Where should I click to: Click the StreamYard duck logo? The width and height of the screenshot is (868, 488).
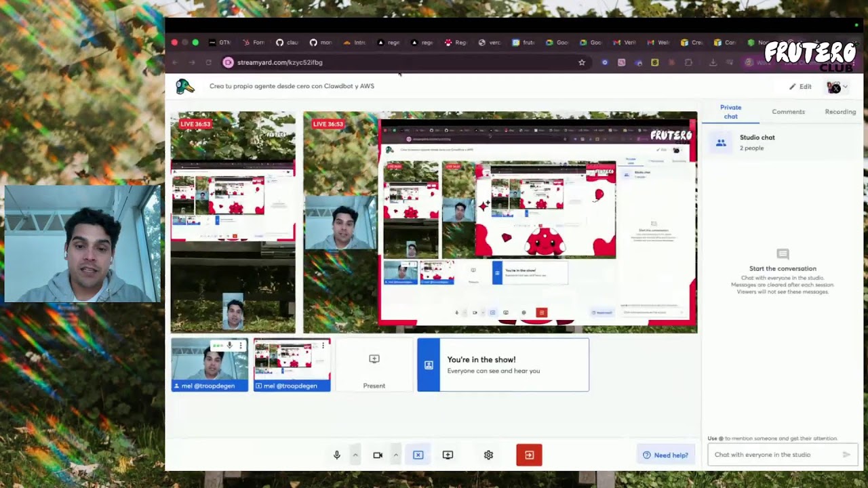pyautogui.click(x=184, y=87)
